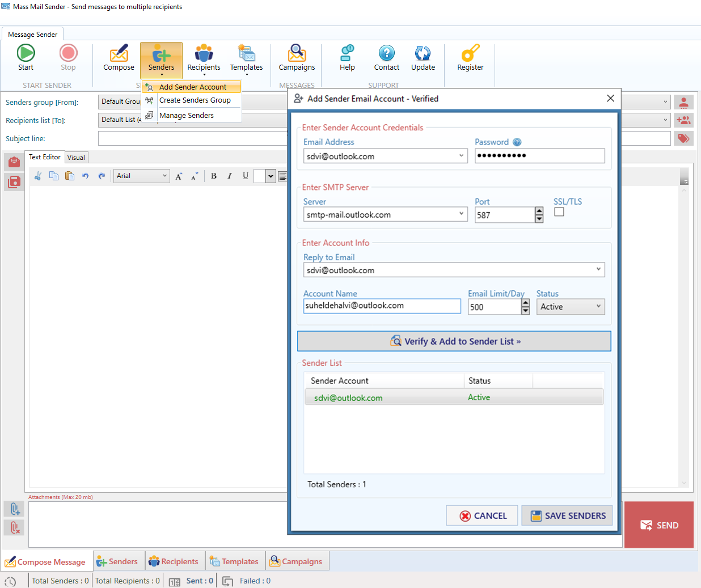Viewport: 701px width, 588px height.
Task: Click the Update icon
Action: 423,53
